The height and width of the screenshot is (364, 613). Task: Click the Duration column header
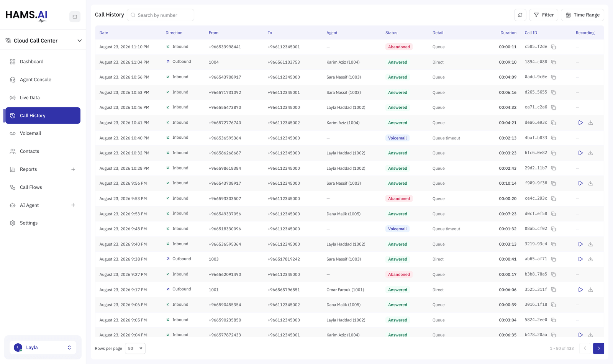[508, 33]
